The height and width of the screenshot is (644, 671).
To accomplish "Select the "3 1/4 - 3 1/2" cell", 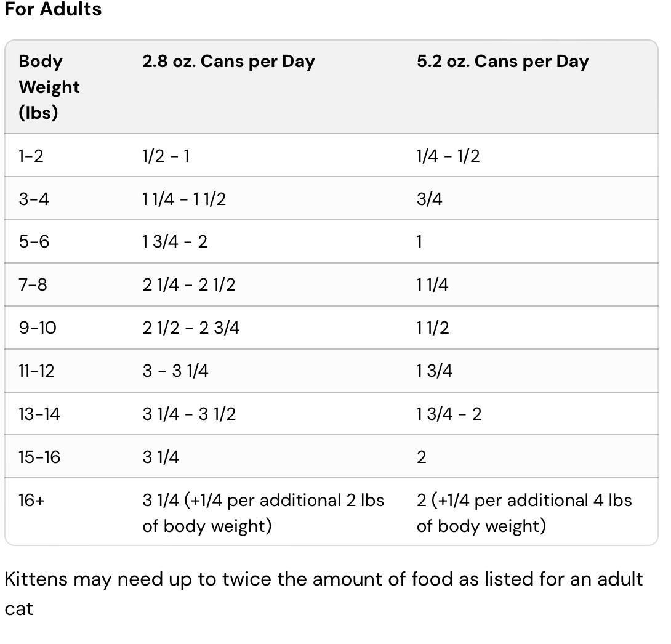I will [189, 414].
